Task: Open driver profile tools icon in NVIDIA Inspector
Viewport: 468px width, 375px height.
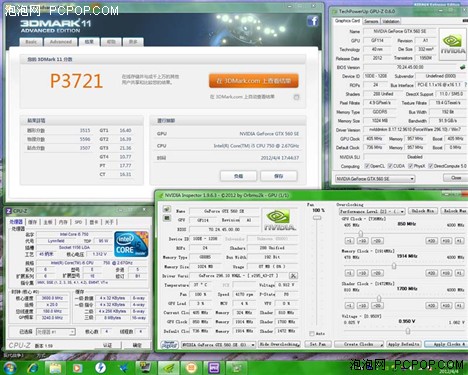Action: (293, 276)
